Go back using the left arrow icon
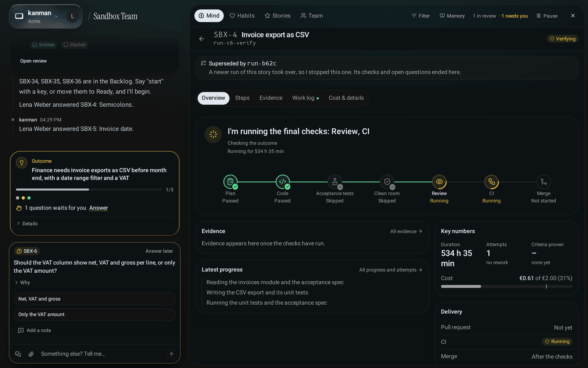The height and width of the screenshot is (368, 588). (x=202, y=39)
